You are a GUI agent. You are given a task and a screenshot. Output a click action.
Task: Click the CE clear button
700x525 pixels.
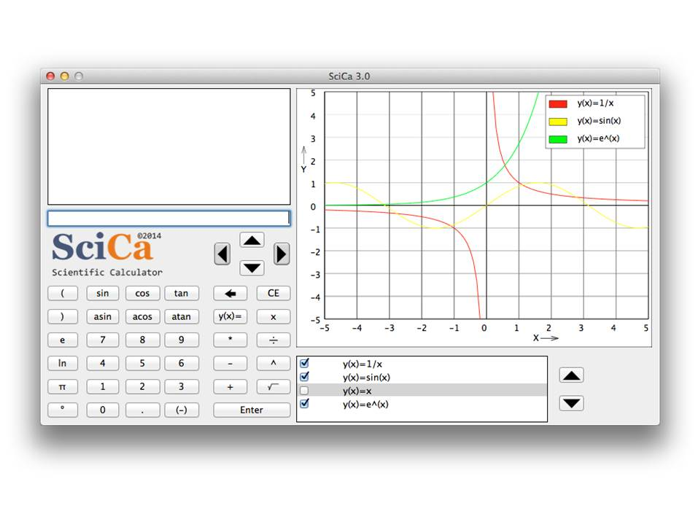pyautogui.click(x=273, y=294)
